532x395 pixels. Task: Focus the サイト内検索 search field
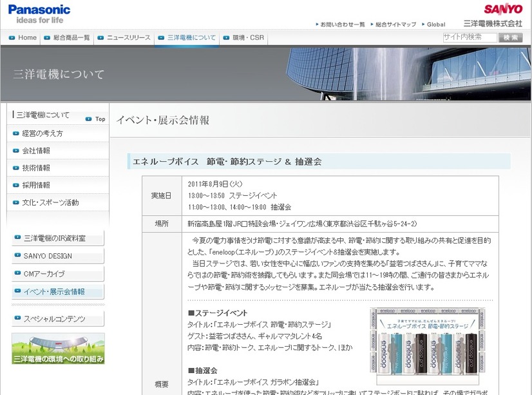(470, 37)
